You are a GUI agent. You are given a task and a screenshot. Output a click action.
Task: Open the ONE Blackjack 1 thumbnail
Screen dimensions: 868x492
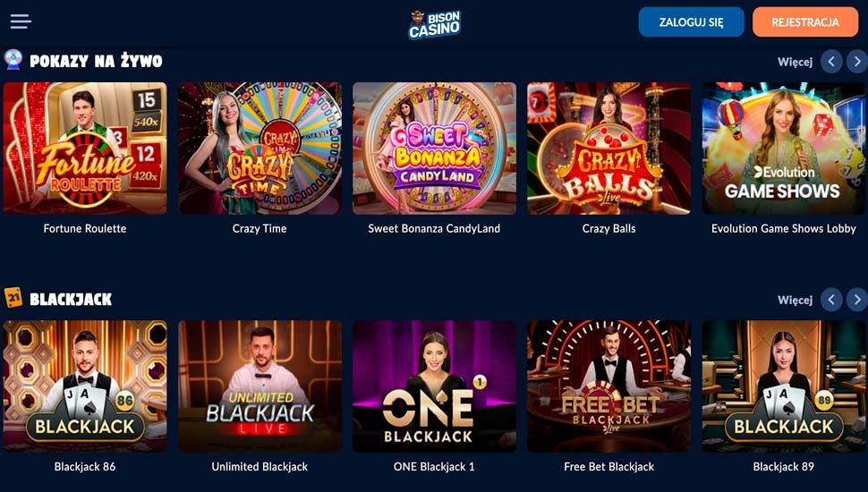tap(435, 386)
